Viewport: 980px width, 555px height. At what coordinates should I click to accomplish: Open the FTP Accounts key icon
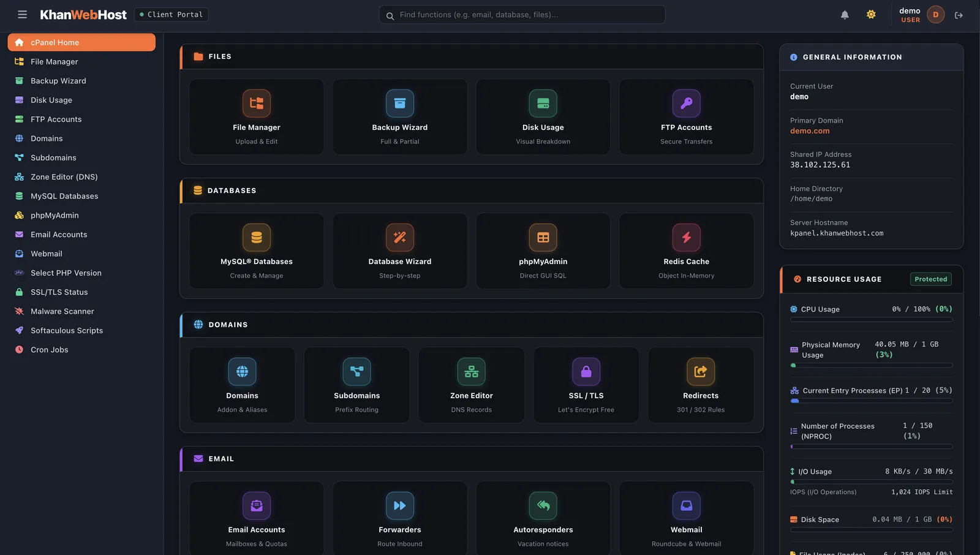pos(687,104)
